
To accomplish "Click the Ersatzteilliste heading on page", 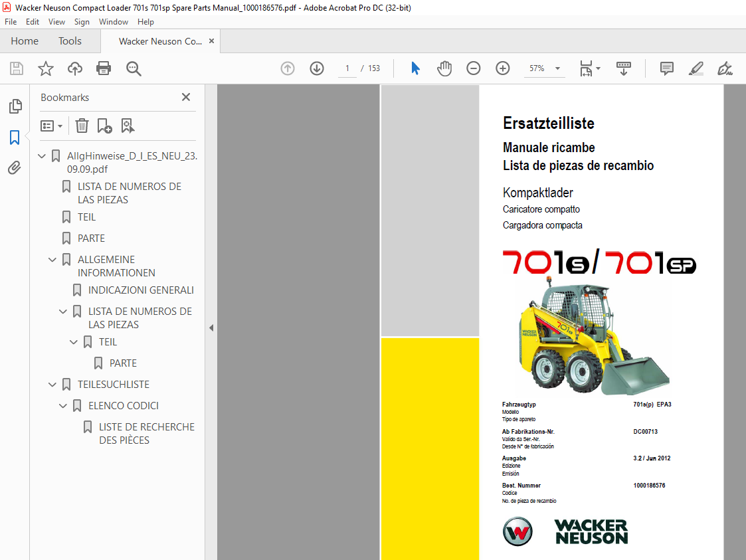I will 549,124.
